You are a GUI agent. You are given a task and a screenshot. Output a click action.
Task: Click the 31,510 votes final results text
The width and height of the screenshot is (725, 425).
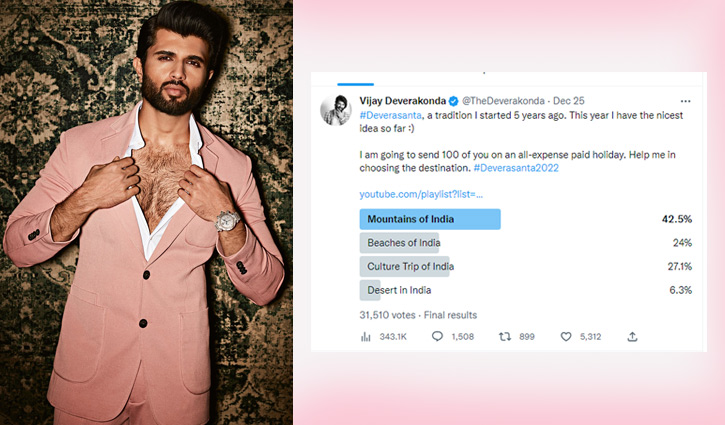tap(418, 314)
